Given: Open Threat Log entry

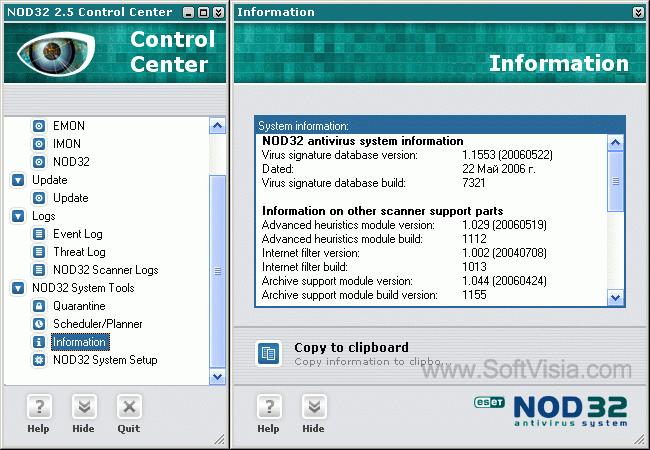Looking at the screenshot, I should tap(79, 252).
